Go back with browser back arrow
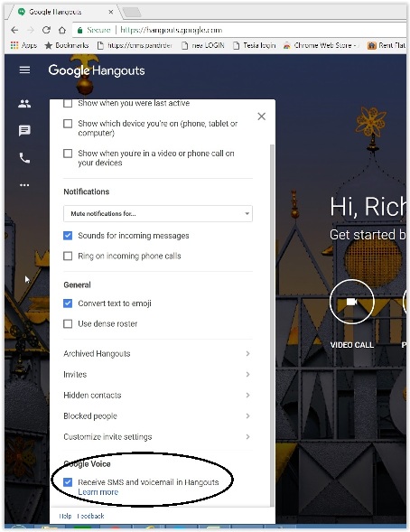 pos(14,30)
